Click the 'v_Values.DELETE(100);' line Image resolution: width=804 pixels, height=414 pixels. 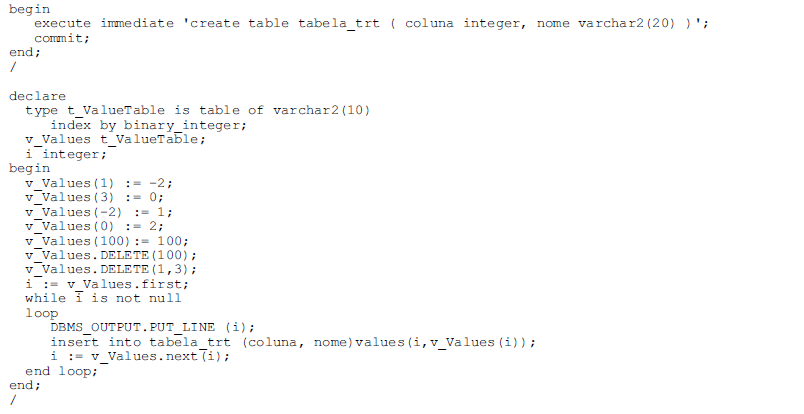(x=111, y=255)
